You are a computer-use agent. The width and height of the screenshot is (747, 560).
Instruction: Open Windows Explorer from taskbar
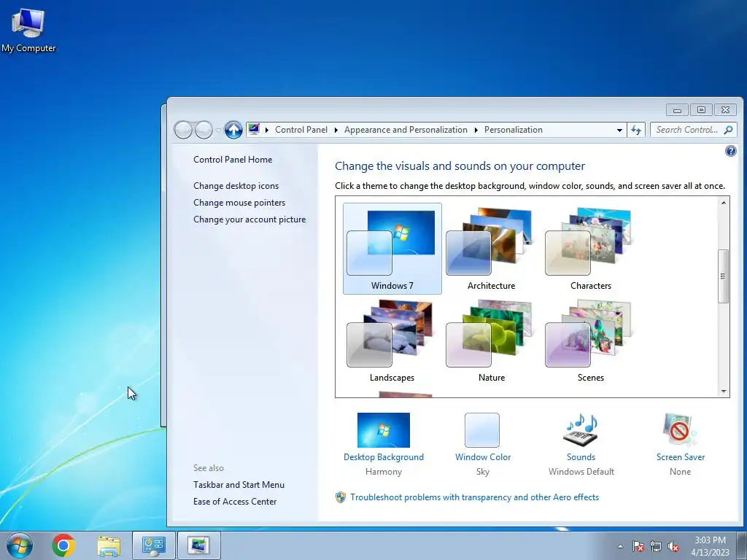(x=109, y=545)
